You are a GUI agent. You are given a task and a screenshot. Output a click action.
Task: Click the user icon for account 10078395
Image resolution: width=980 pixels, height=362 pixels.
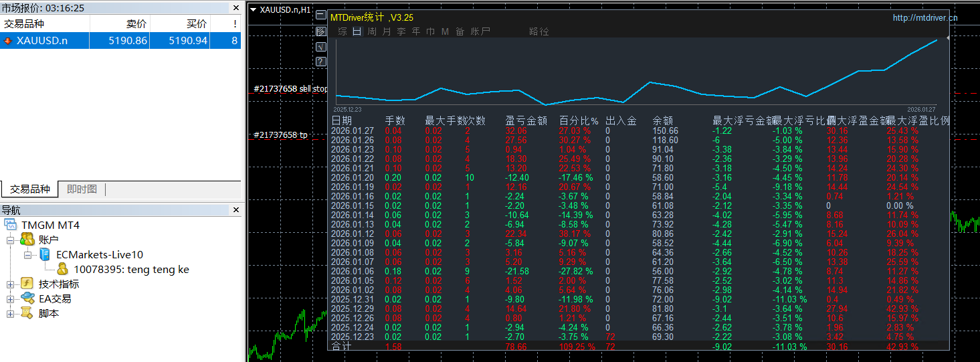pyautogui.click(x=62, y=269)
